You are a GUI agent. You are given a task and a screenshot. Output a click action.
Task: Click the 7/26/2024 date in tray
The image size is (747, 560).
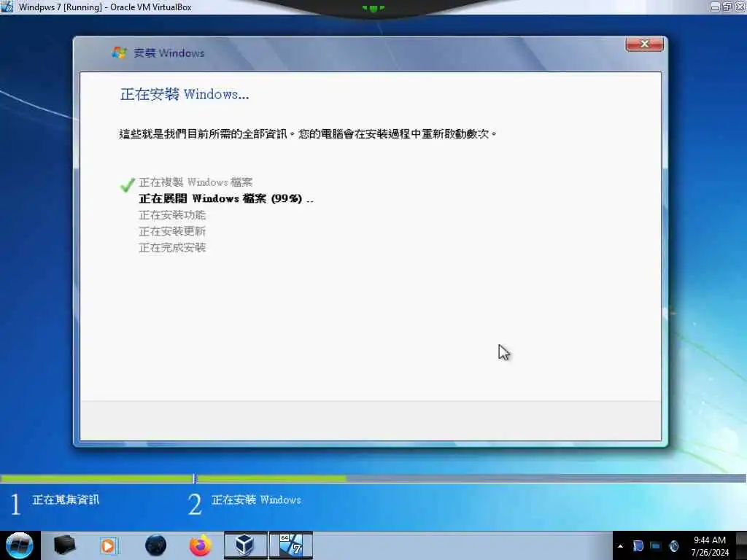click(710, 553)
